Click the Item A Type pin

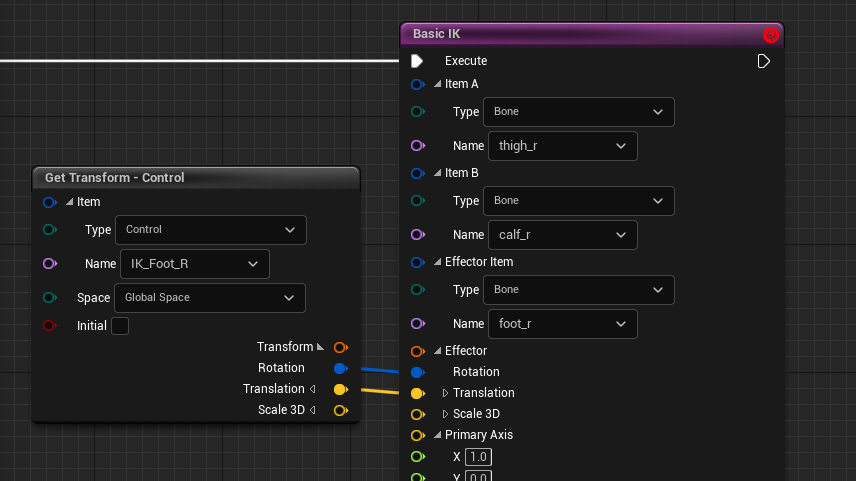pos(418,112)
